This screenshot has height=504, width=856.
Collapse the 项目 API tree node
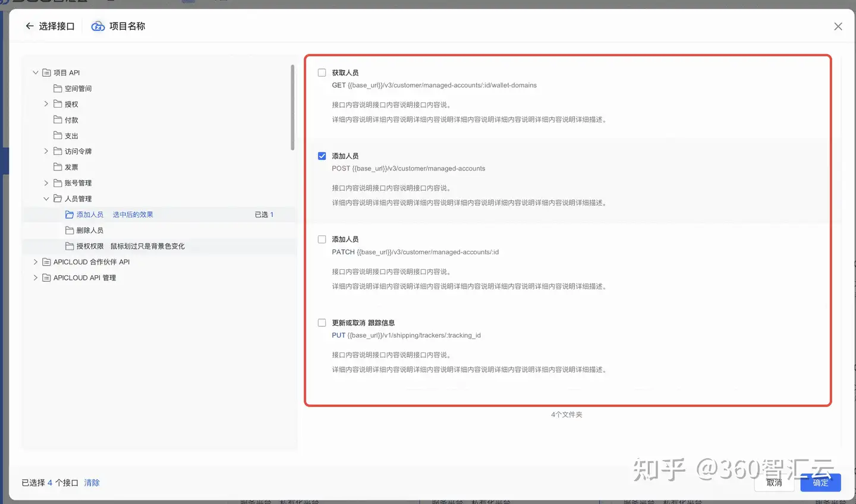point(35,73)
